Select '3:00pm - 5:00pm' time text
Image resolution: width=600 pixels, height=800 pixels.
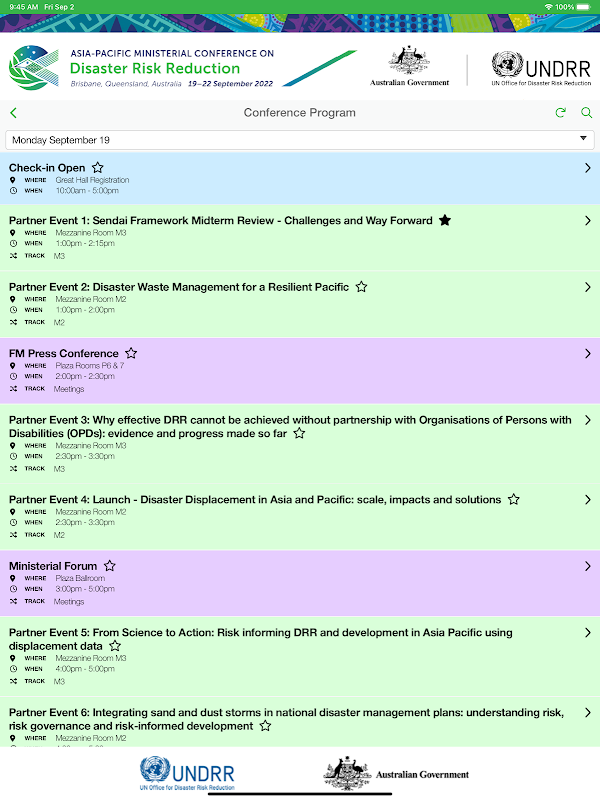[x=85, y=589]
